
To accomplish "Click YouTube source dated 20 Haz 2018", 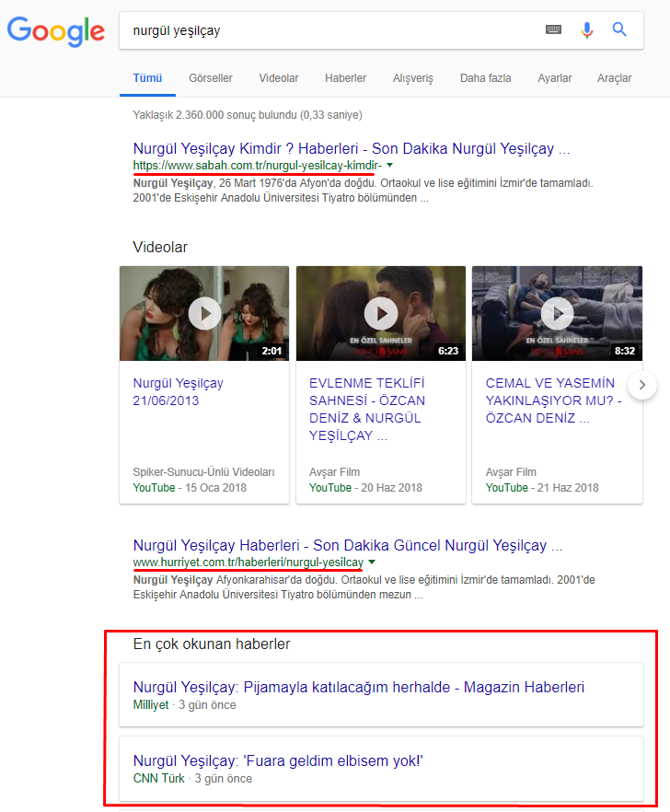I will pos(329,487).
